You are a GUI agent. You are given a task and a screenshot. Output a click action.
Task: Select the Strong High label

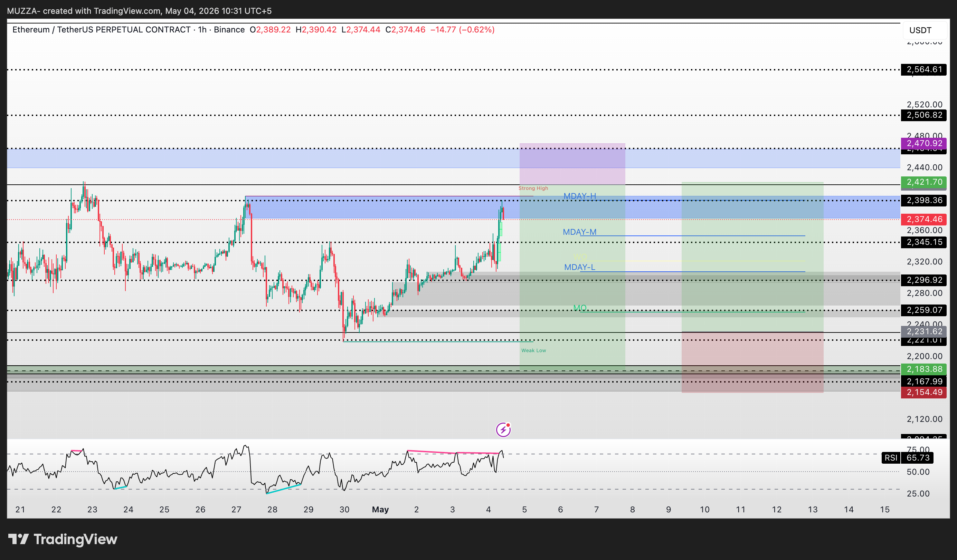[533, 188]
